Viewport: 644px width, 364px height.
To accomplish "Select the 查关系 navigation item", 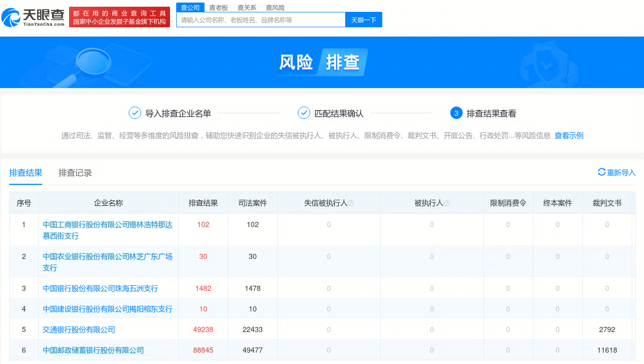I will coord(247,7).
